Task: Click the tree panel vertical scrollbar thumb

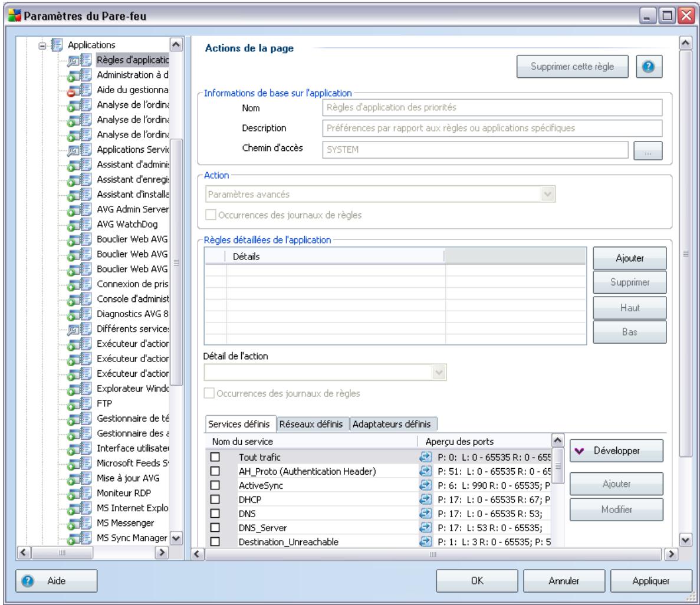Action: point(176,262)
